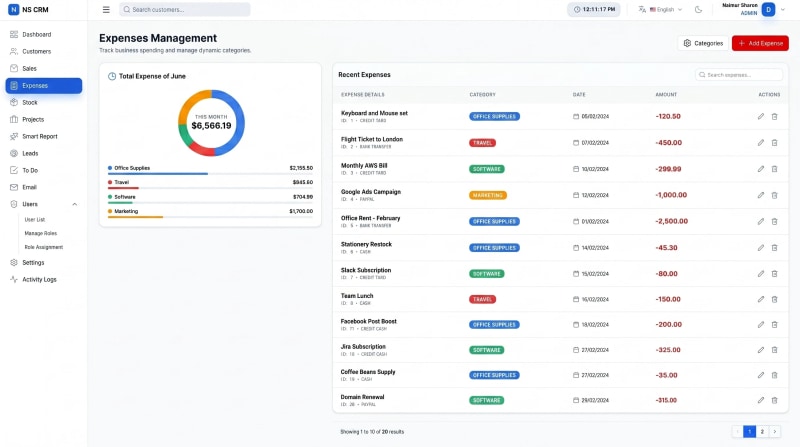The image size is (800, 447).
Task: Select Expenses in sidebar
Action: [x=43, y=86]
